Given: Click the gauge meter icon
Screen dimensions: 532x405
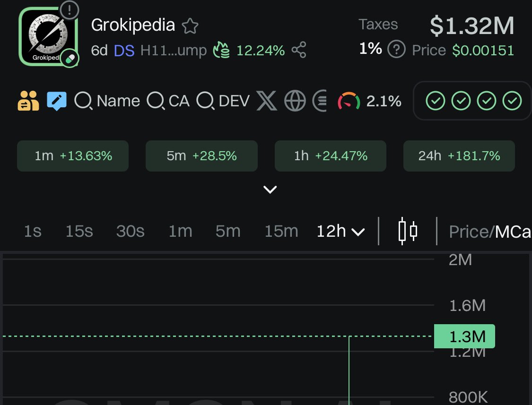Looking at the screenshot, I should (349, 101).
